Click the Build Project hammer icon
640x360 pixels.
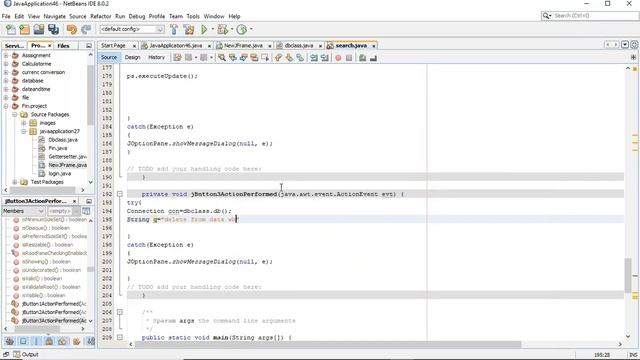(174, 29)
